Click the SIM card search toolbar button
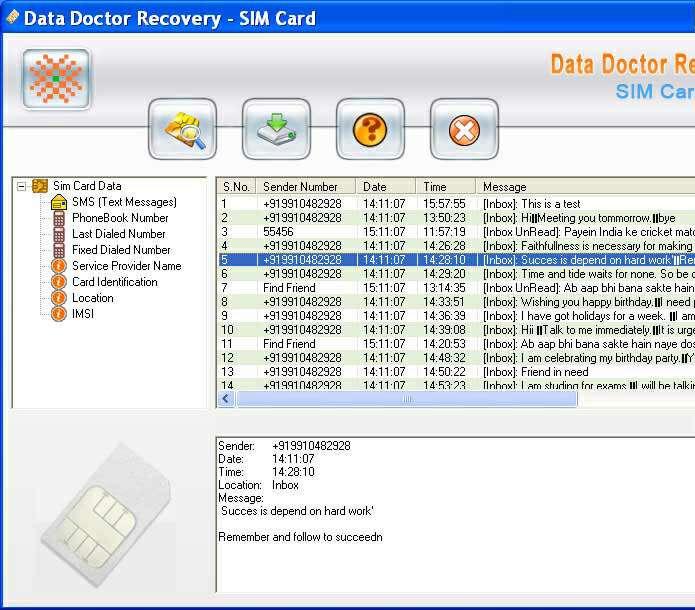 point(183,129)
